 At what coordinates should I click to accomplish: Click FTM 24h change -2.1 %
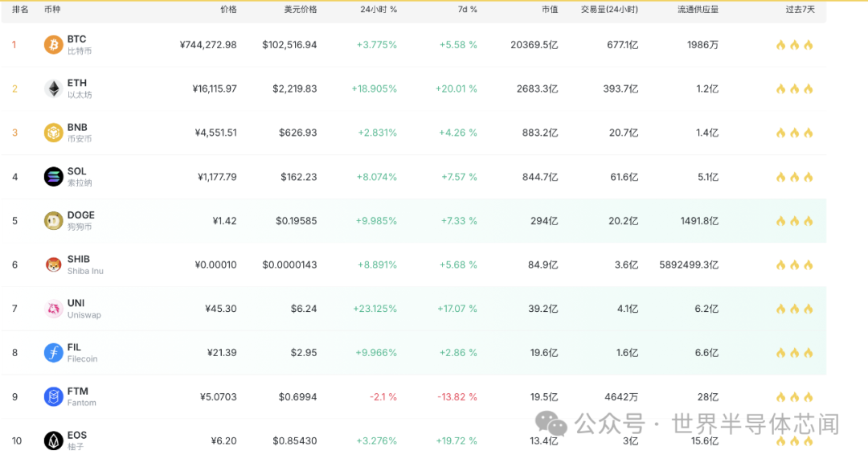click(383, 397)
